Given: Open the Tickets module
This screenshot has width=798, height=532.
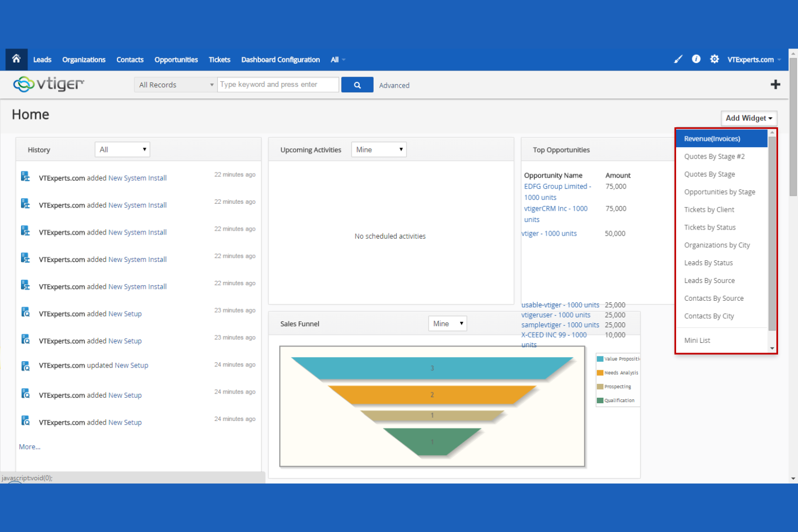Looking at the screenshot, I should (219, 60).
